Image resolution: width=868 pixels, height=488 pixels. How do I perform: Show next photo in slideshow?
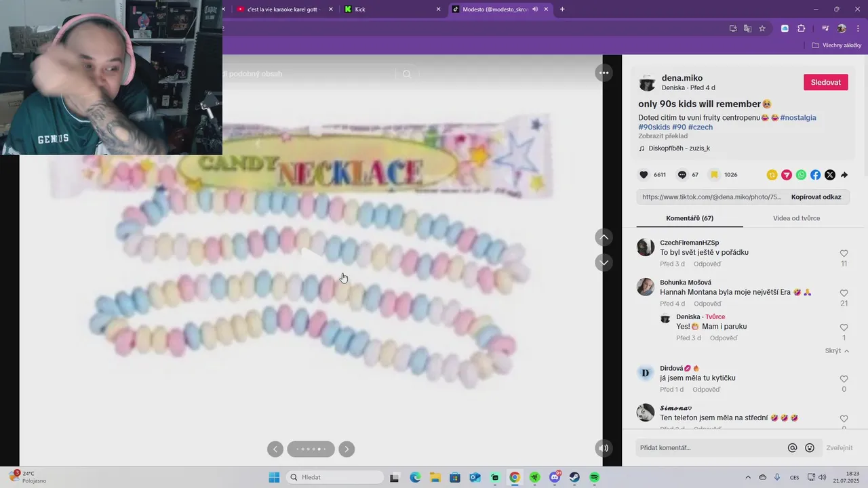(347, 449)
